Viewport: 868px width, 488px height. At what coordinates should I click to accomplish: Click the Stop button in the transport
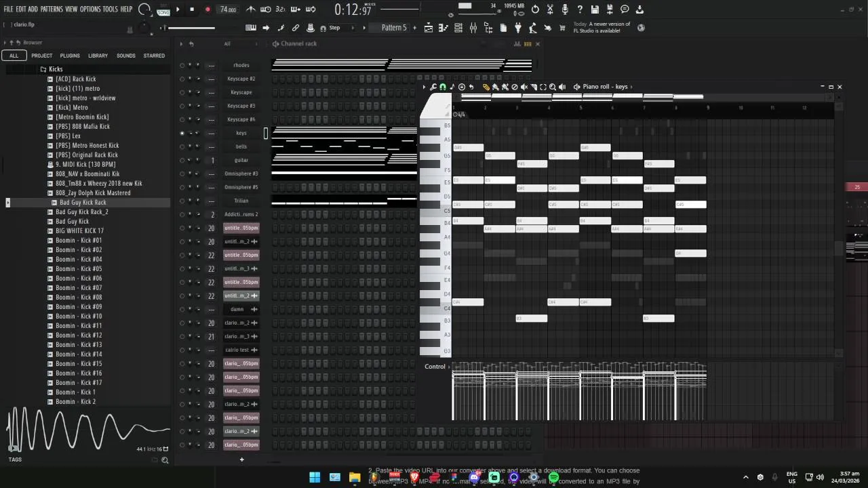tap(192, 9)
